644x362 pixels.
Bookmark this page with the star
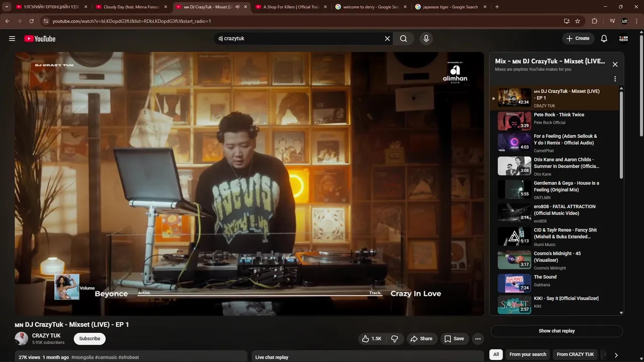(578, 21)
